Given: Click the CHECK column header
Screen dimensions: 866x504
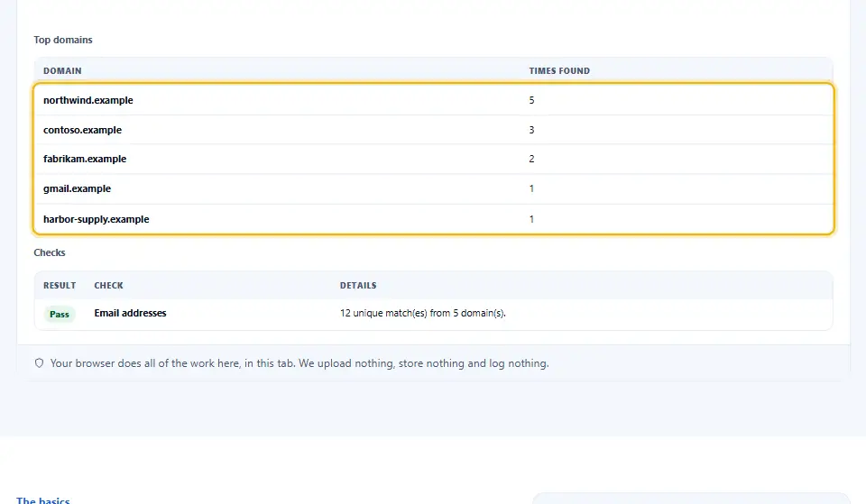Looking at the screenshot, I should [x=108, y=286].
